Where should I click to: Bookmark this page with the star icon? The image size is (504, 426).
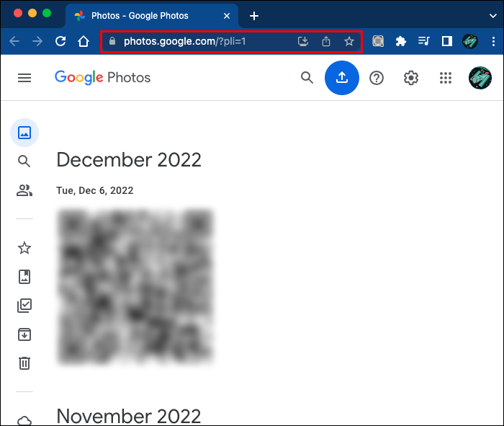click(x=348, y=41)
